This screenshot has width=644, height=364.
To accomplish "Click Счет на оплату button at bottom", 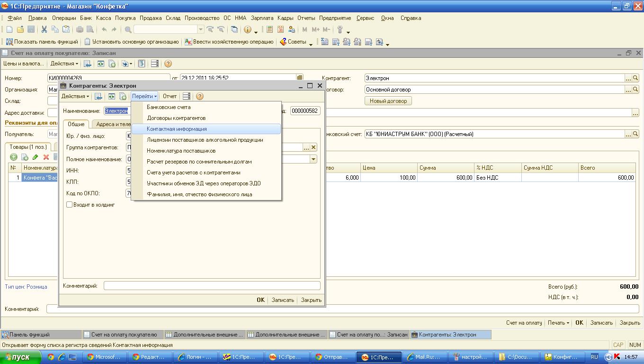I will pos(524,323).
